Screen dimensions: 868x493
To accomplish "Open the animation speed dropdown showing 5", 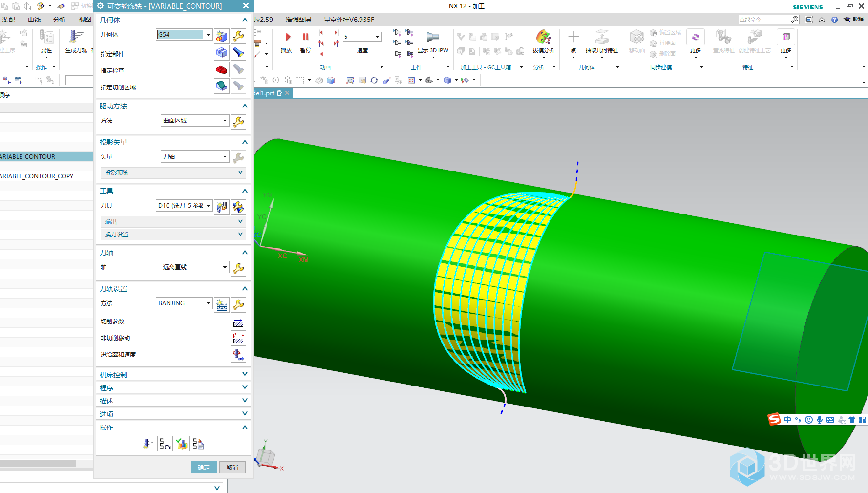I will (377, 37).
